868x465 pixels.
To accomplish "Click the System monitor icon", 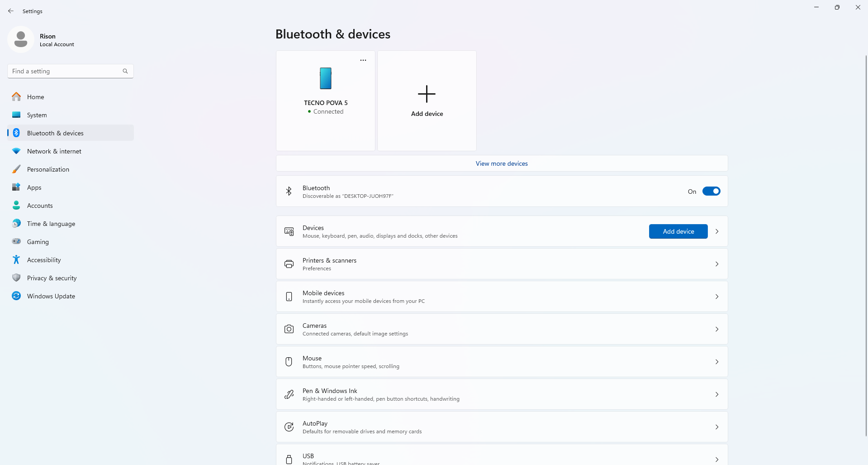I will point(16,115).
